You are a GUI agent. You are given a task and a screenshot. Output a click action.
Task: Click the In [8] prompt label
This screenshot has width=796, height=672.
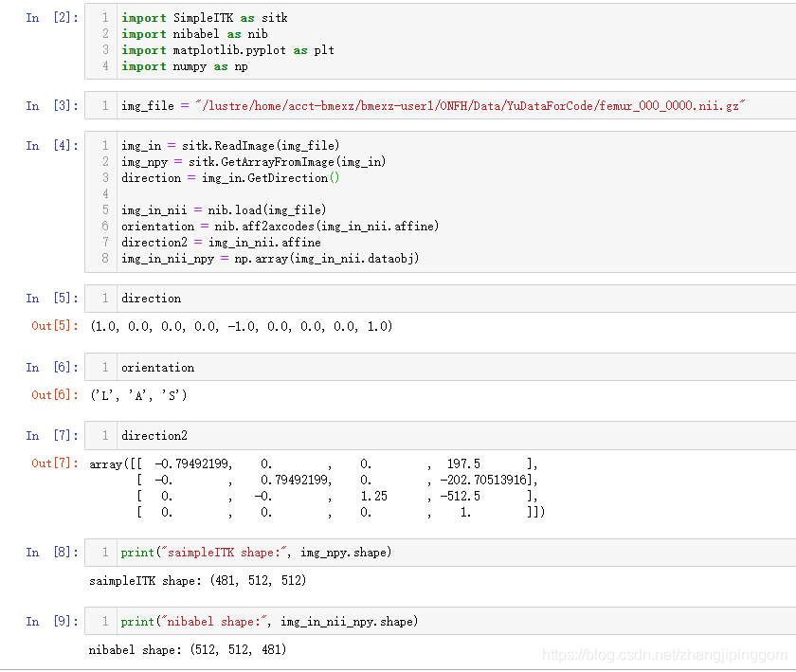pyautogui.click(x=52, y=553)
